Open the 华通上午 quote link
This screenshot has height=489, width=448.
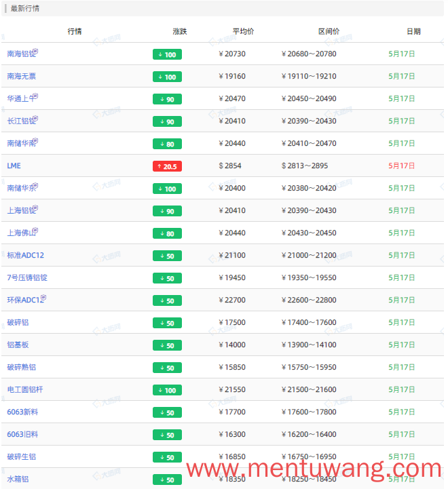(x=21, y=98)
